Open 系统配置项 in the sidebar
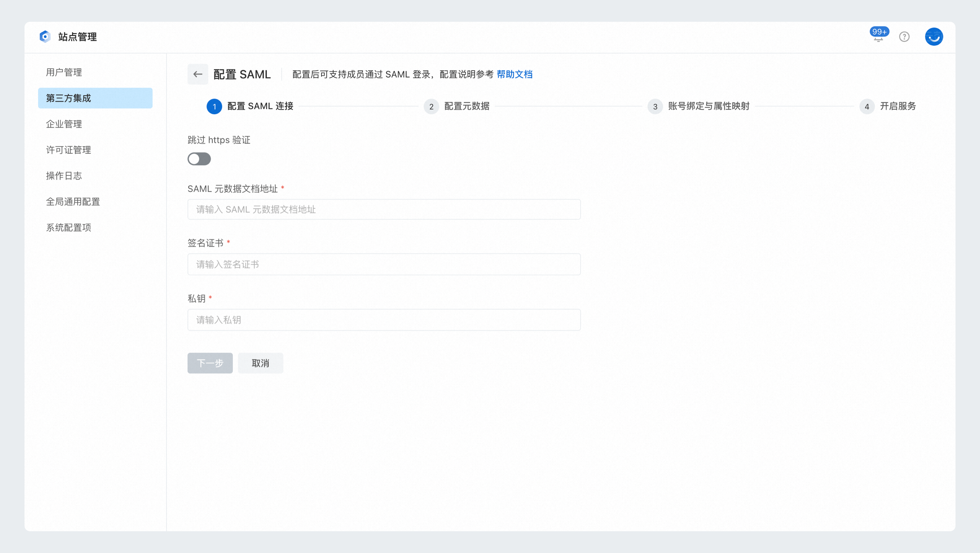The height and width of the screenshot is (553, 980). pyautogui.click(x=95, y=228)
